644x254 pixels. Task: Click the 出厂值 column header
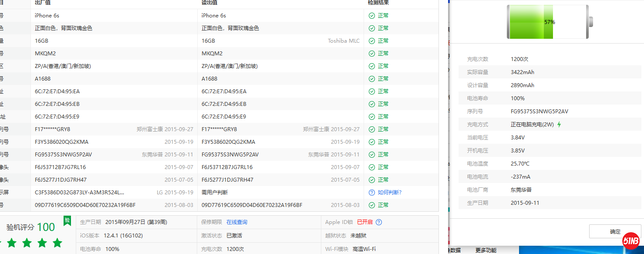(x=43, y=3)
